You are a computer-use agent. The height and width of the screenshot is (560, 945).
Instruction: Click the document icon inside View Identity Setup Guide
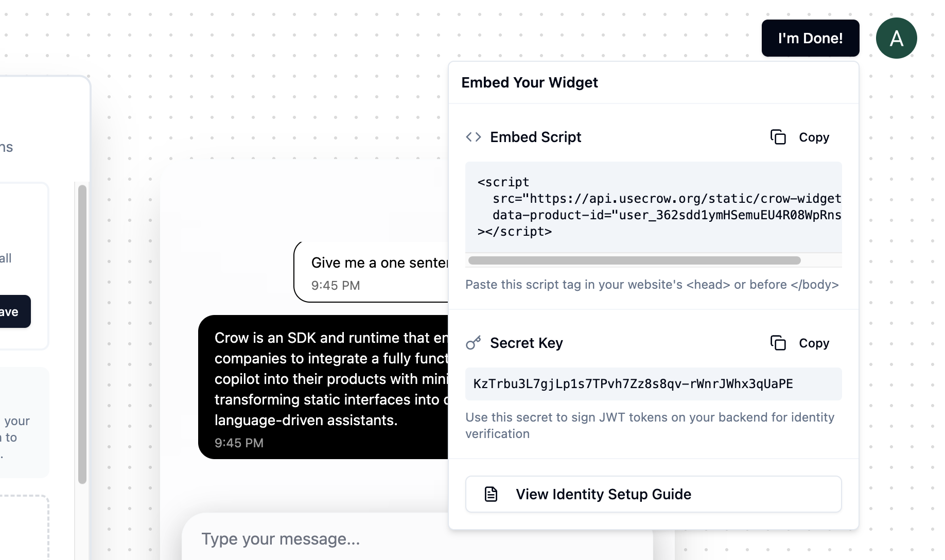pyautogui.click(x=491, y=494)
